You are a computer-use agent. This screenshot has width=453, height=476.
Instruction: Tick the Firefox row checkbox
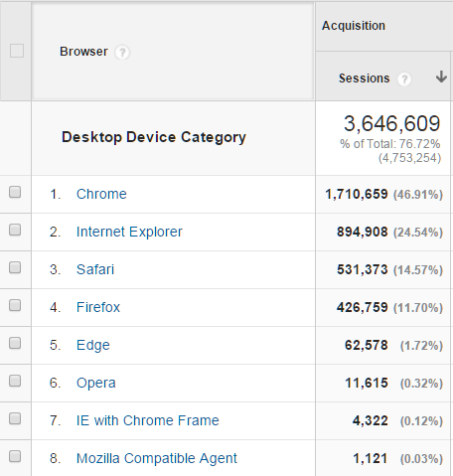[x=15, y=305]
